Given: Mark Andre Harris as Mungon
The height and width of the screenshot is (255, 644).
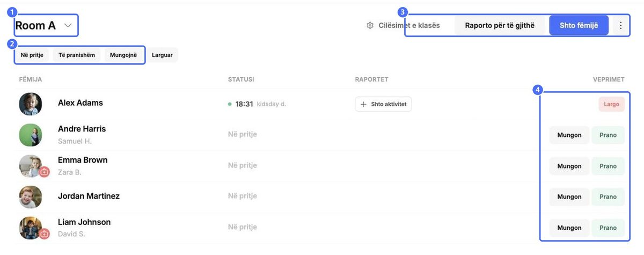Looking at the screenshot, I should 569,135.
